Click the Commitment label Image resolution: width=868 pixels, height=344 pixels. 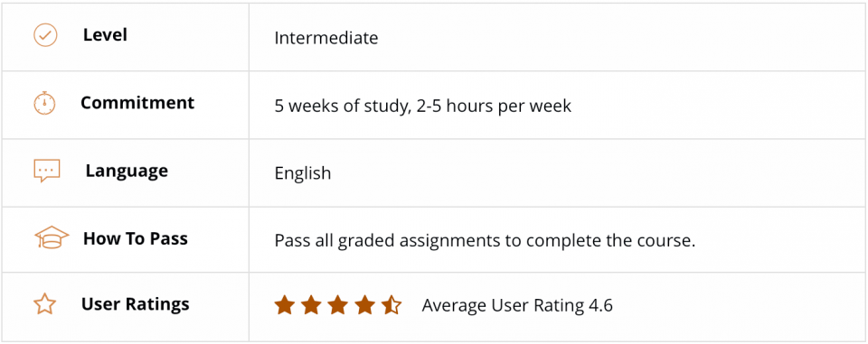coord(137,103)
